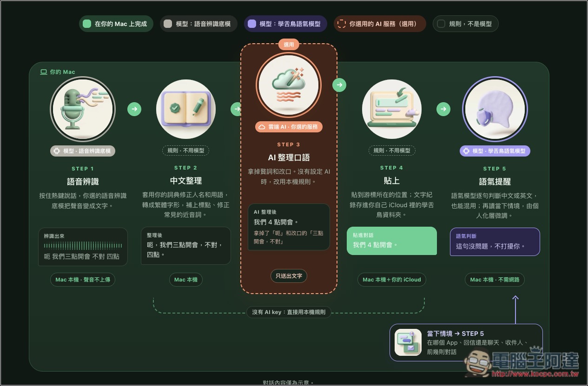Click the 語氣提醒 step title
The width and height of the screenshot is (588, 386).
(495, 182)
